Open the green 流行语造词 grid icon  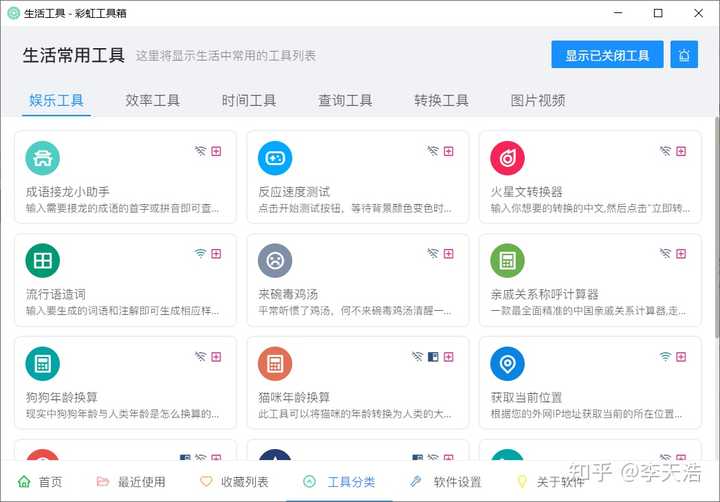(x=43, y=261)
